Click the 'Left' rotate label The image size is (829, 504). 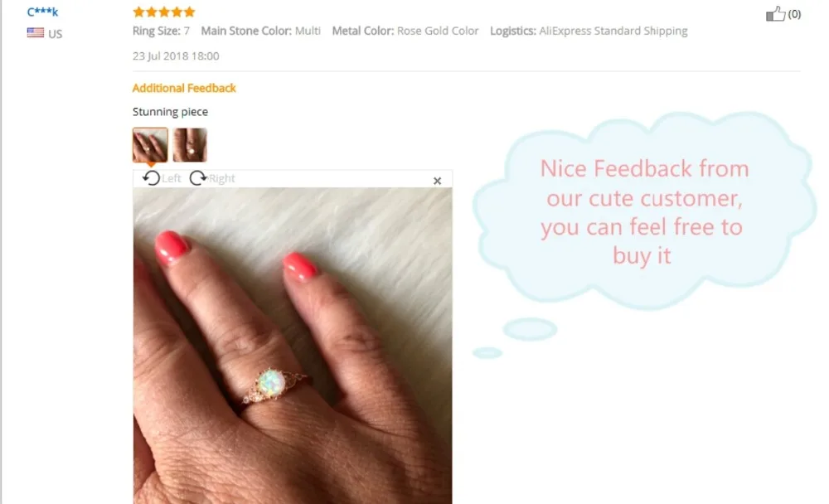point(172,178)
